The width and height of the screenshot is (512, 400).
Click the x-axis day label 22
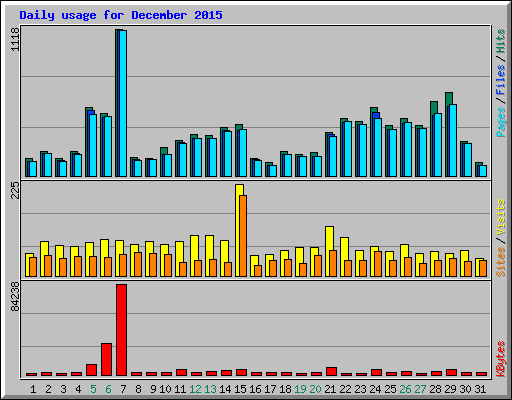click(345, 389)
